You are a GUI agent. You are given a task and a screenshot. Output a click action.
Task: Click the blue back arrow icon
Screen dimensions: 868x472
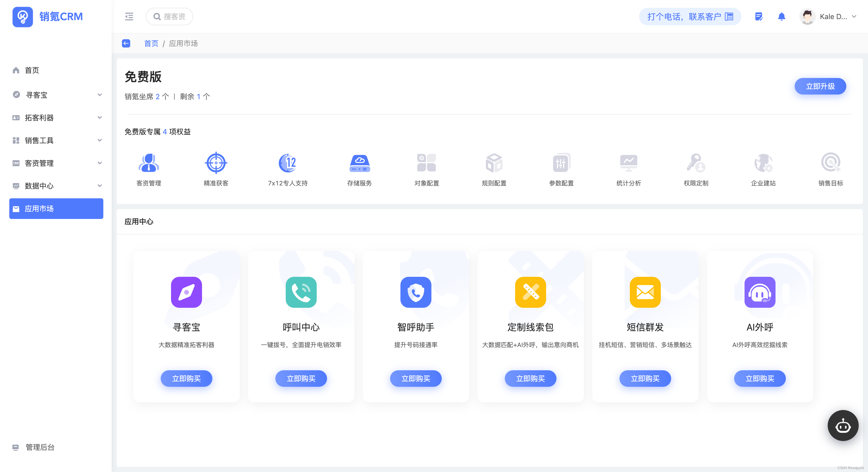(126, 43)
